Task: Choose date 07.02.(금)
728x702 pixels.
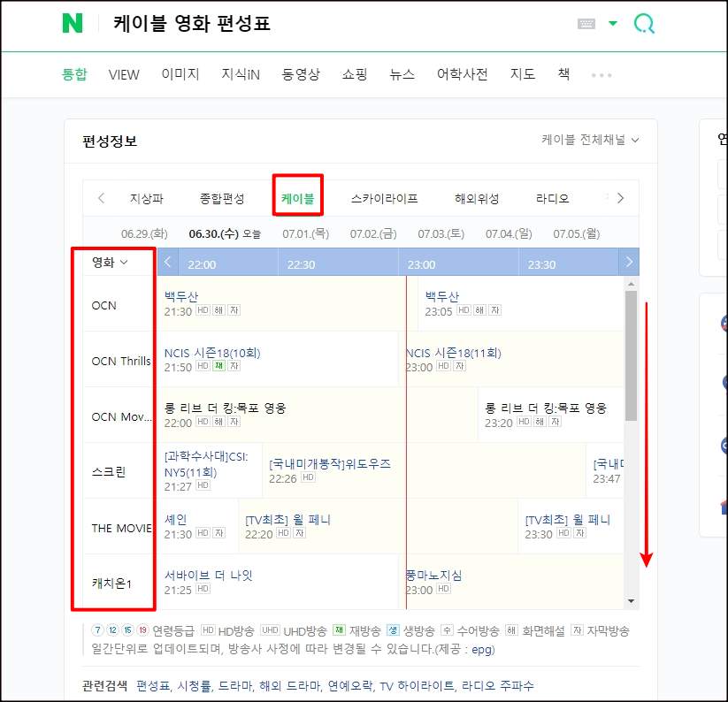Action: click(x=373, y=233)
